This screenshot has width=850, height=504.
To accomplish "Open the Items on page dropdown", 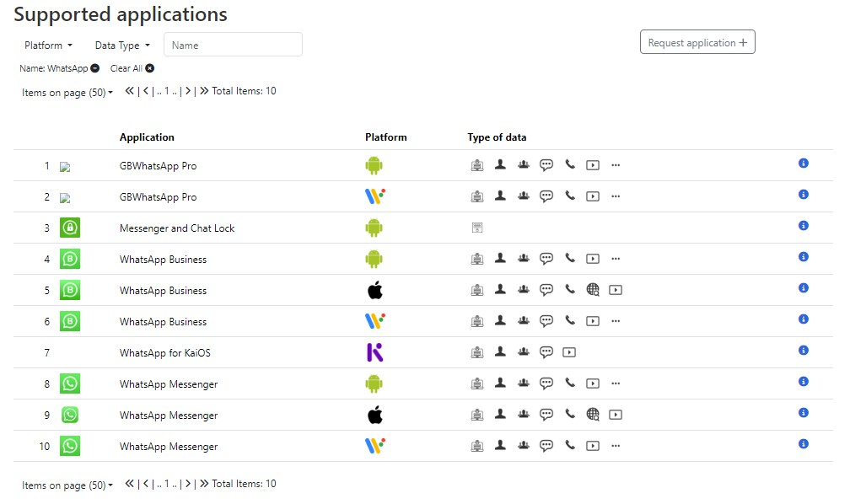I will 66,92.
